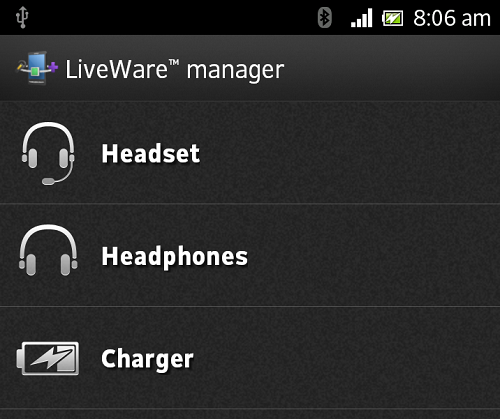Tap the Bluetooth status bar icon
This screenshot has width=500, height=419.
[x=324, y=18]
